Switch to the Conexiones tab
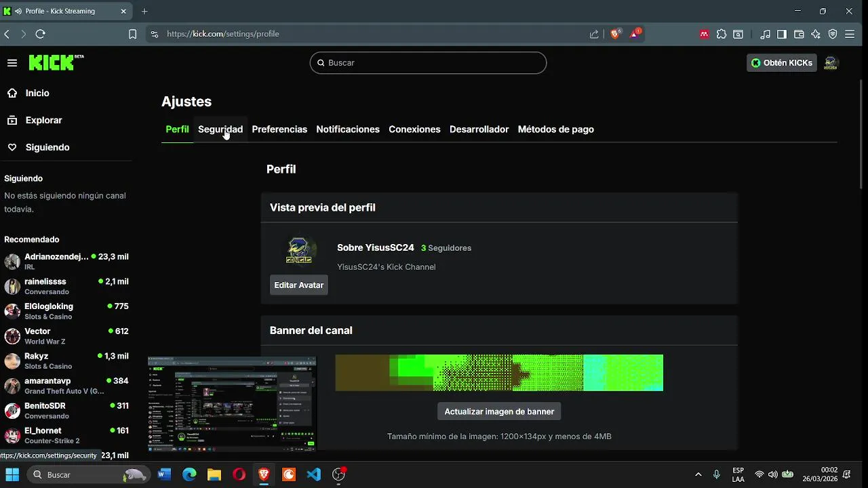Viewport: 868px width, 488px height. click(x=414, y=129)
